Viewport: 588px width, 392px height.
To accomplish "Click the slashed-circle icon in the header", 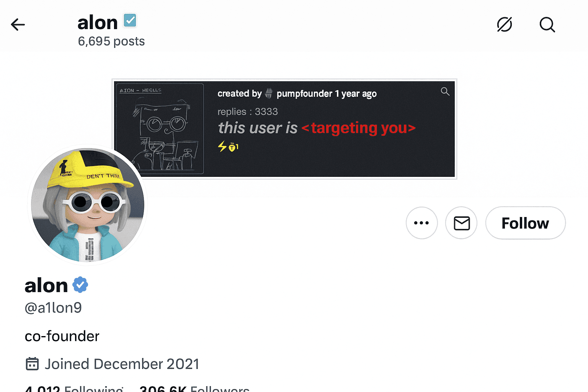I will 504,25.
